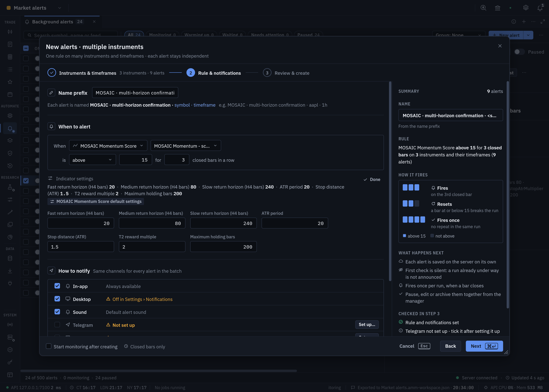The height and width of the screenshot is (392, 549).
Task: Uncheck the In-app notification checkbox
Action: pos(57,286)
